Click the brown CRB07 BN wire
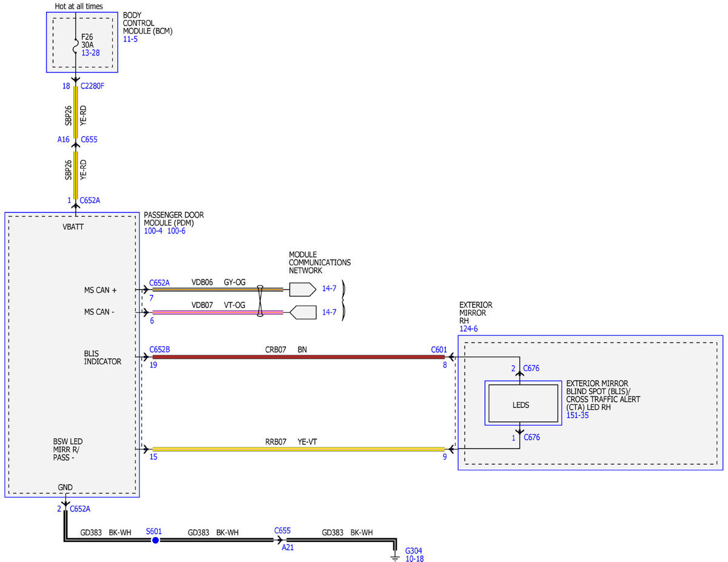 point(298,357)
